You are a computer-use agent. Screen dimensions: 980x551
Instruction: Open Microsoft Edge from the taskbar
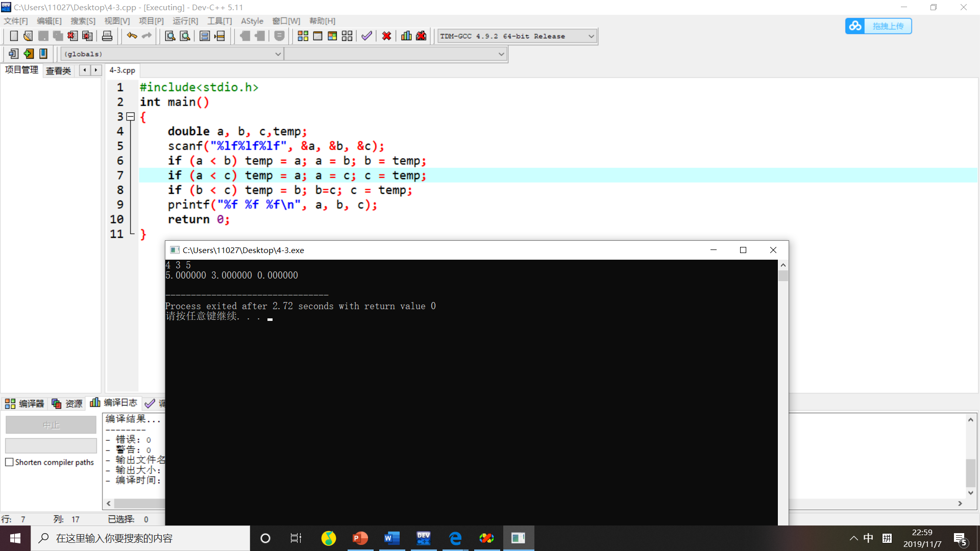click(x=455, y=538)
